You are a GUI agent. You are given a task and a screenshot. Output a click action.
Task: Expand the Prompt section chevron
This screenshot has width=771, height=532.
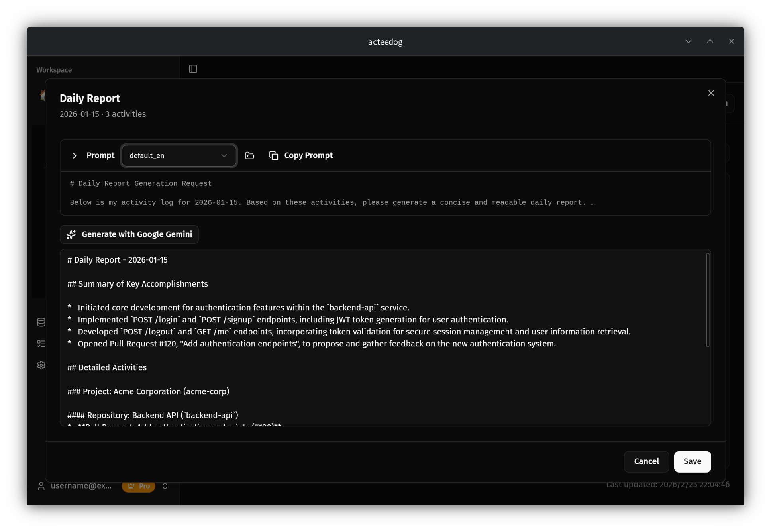75,155
